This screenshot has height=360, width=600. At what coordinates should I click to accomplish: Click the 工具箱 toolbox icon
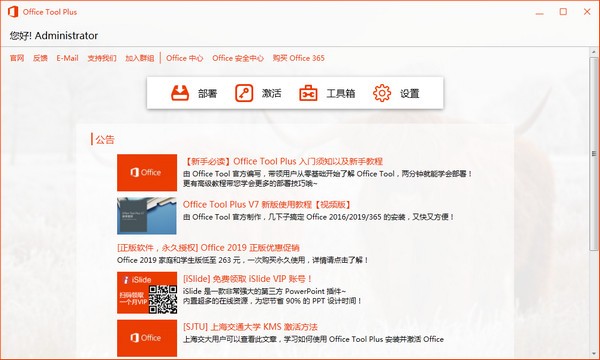point(308,93)
